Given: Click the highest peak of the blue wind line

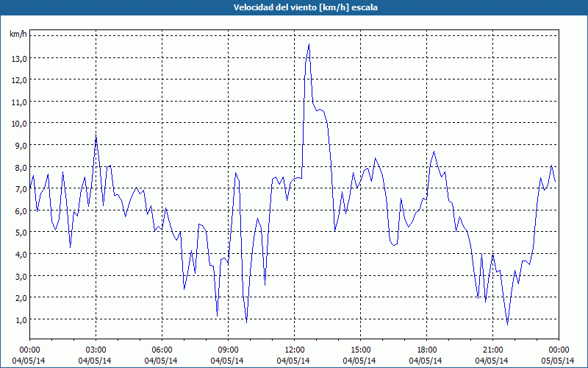Looking at the screenshot, I should coord(309,44).
